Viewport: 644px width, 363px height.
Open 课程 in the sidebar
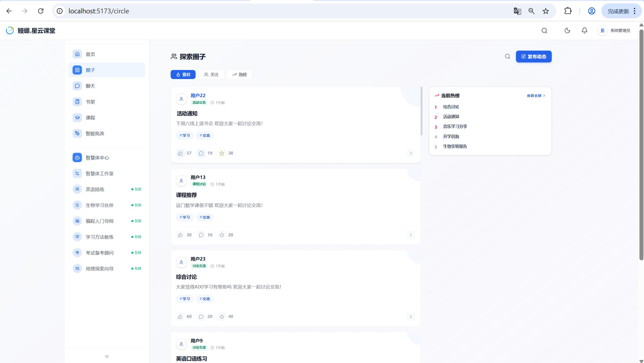point(107,118)
